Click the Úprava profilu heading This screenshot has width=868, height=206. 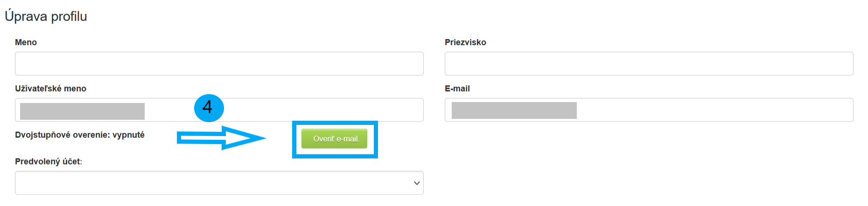coord(46,16)
